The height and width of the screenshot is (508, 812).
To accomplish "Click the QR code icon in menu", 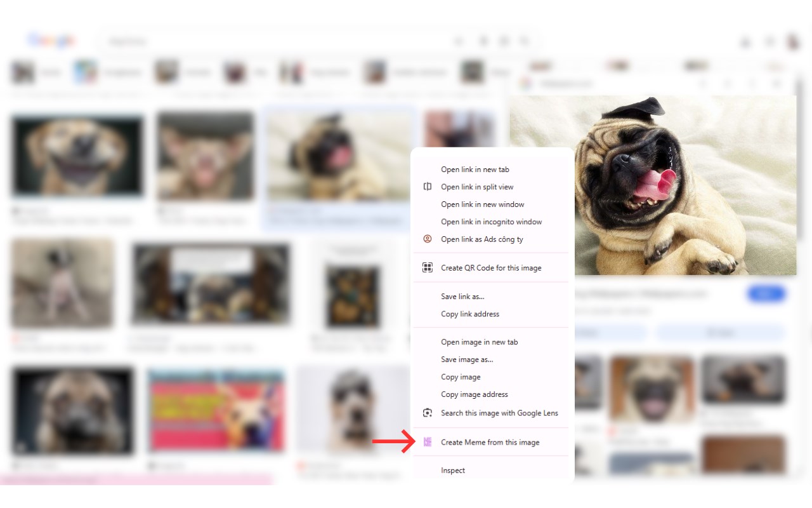I will 428,268.
